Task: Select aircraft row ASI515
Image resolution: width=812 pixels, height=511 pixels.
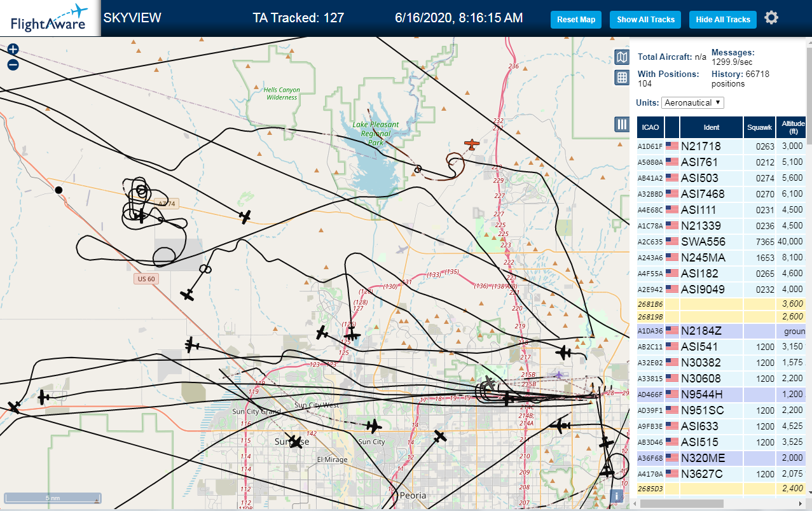Action: coord(722,442)
